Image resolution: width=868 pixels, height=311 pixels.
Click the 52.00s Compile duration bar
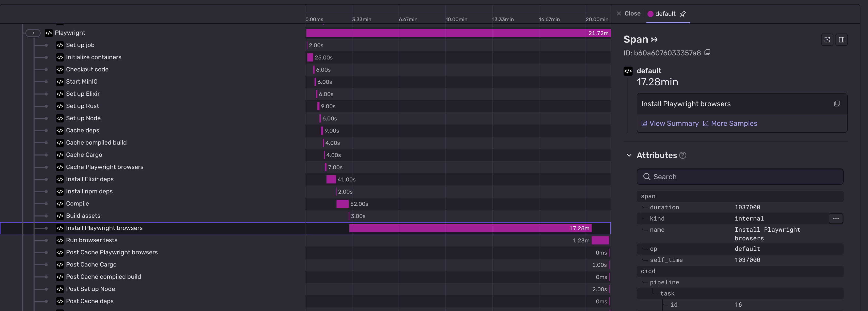point(342,204)
